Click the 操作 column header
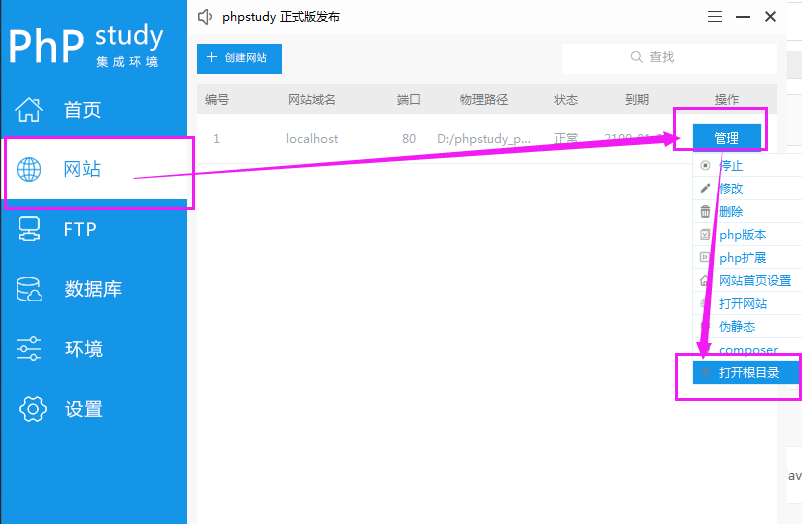The image size is (802, 524). [x=727, y=99]
